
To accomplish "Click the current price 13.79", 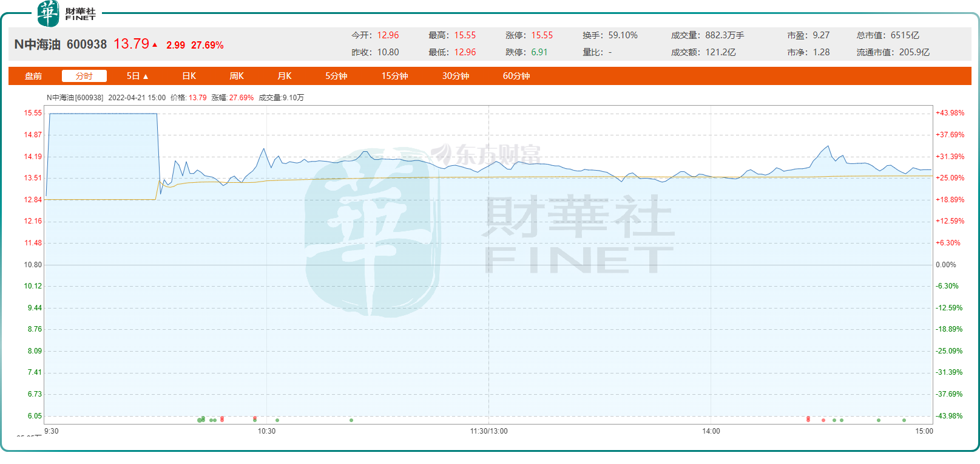I will [131, 44].
